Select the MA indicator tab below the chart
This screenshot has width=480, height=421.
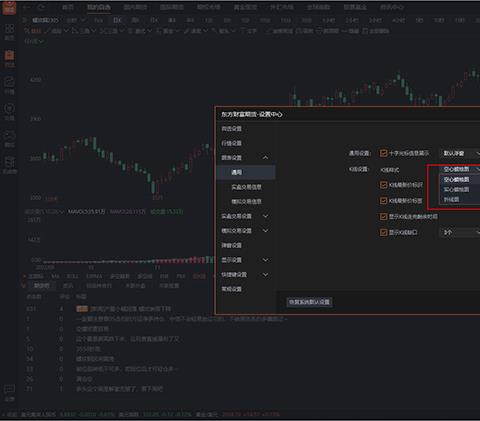(55, 276)
